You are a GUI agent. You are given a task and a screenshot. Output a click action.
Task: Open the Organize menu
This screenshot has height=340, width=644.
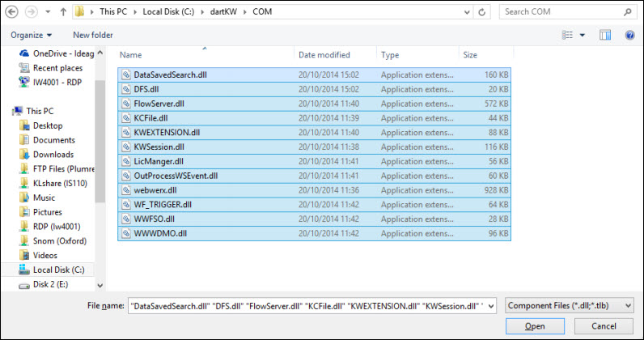click(x=32, y=36)
